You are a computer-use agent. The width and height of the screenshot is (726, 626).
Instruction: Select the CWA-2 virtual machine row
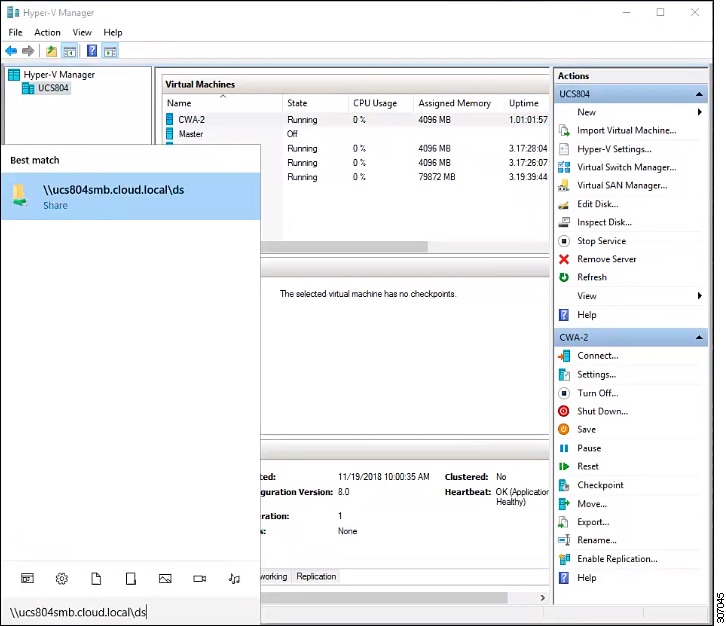pos(357,119)
